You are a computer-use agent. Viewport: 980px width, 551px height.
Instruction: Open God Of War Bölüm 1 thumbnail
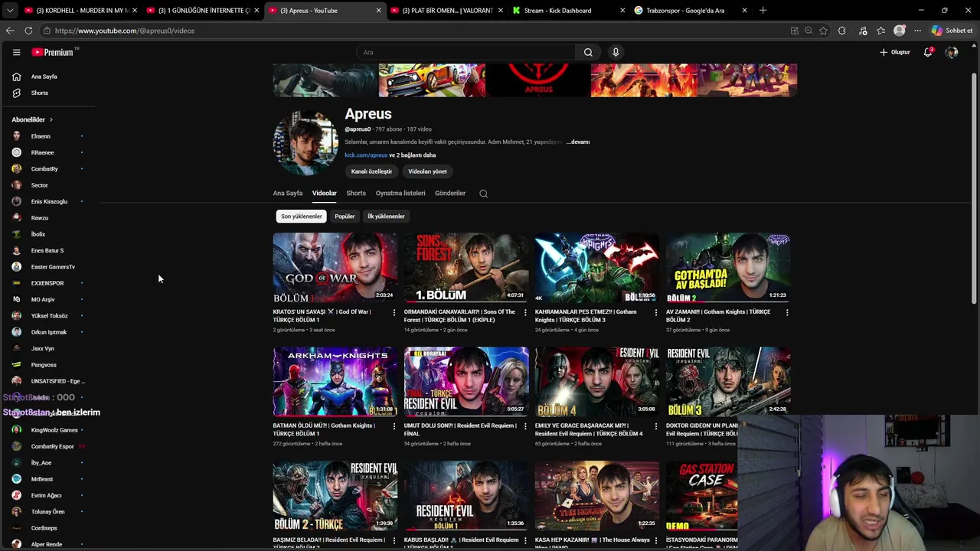(335, 267)
